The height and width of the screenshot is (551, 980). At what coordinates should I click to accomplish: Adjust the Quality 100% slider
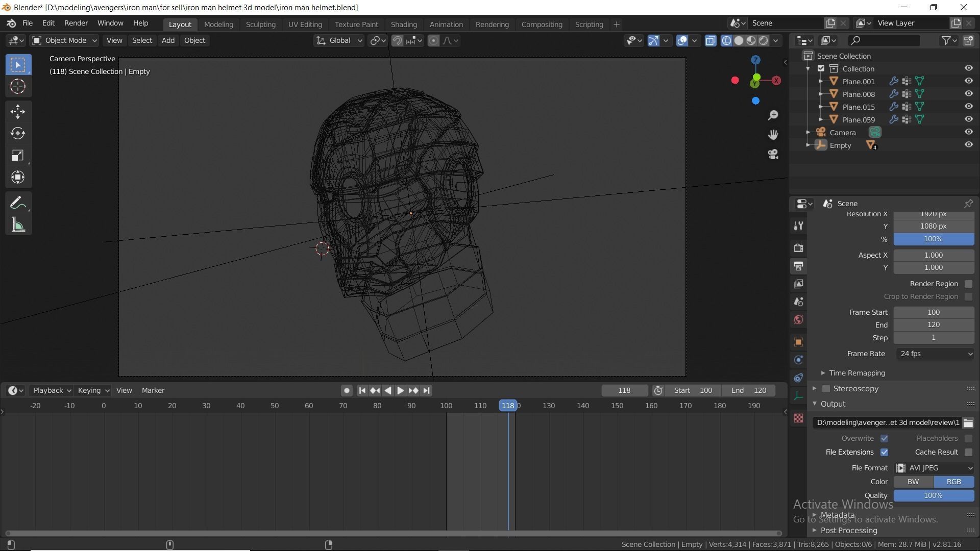[x=934, y=495]
